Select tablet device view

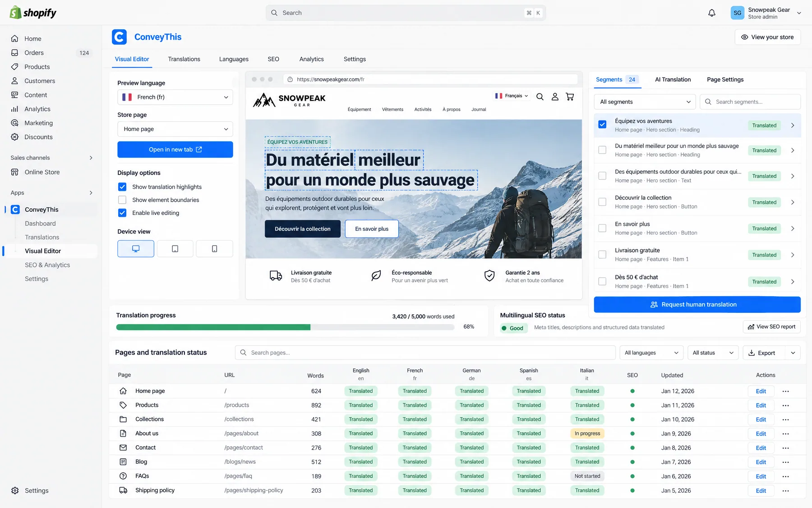[x=175, y=249]
